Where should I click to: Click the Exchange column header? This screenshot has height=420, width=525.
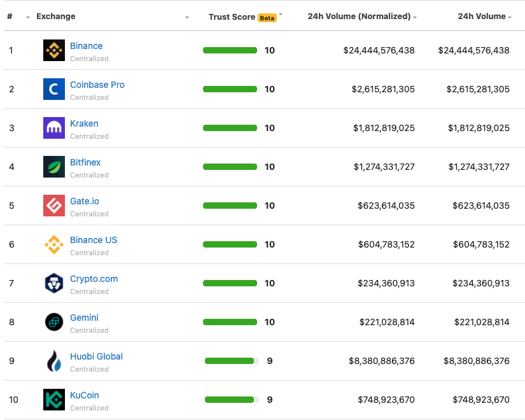pos(56,17)
